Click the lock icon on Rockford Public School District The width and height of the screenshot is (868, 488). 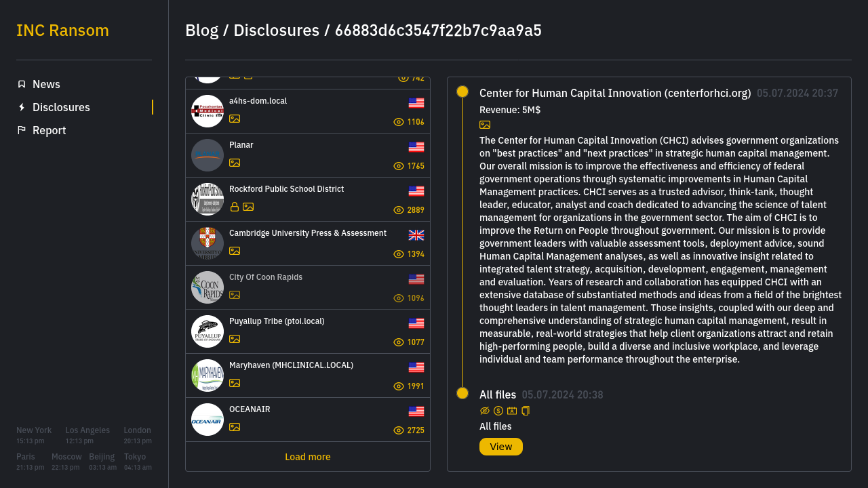(234, 207)
